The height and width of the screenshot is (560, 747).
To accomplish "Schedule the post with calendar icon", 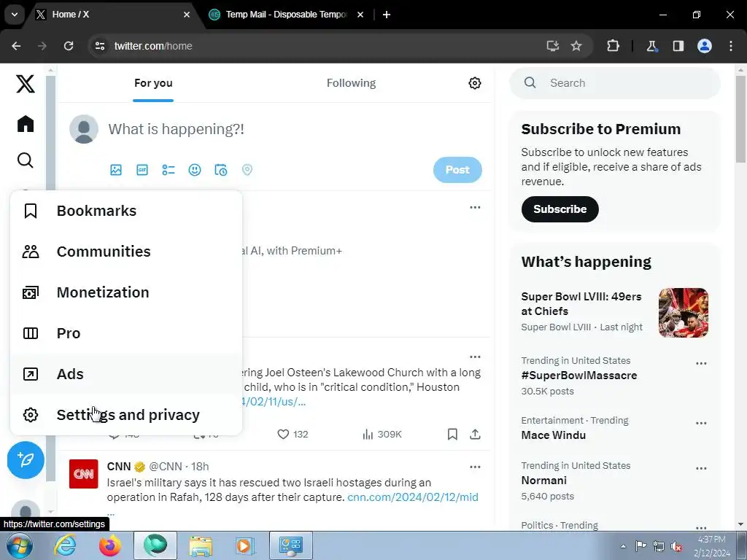I will (220, 170).
